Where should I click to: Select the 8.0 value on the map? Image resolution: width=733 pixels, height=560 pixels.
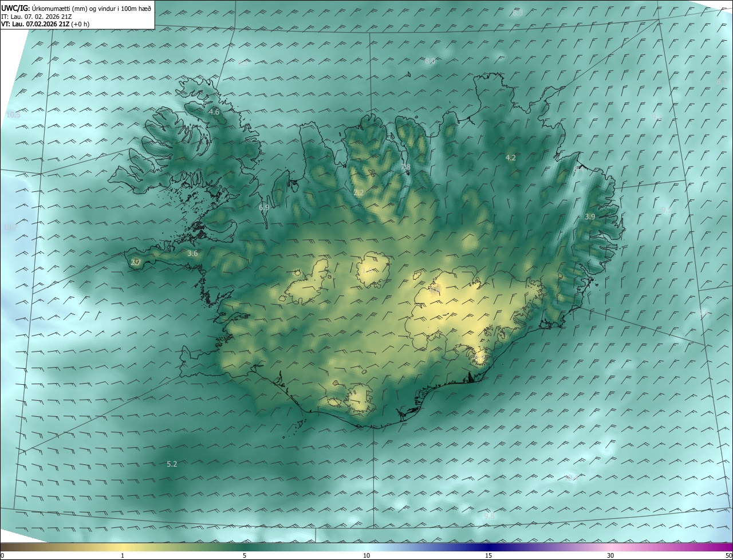(x=431, y=61)
